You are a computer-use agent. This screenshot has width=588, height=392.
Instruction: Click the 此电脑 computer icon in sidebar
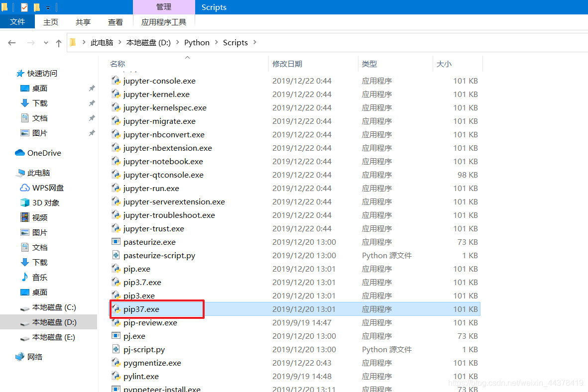(20, 173)
